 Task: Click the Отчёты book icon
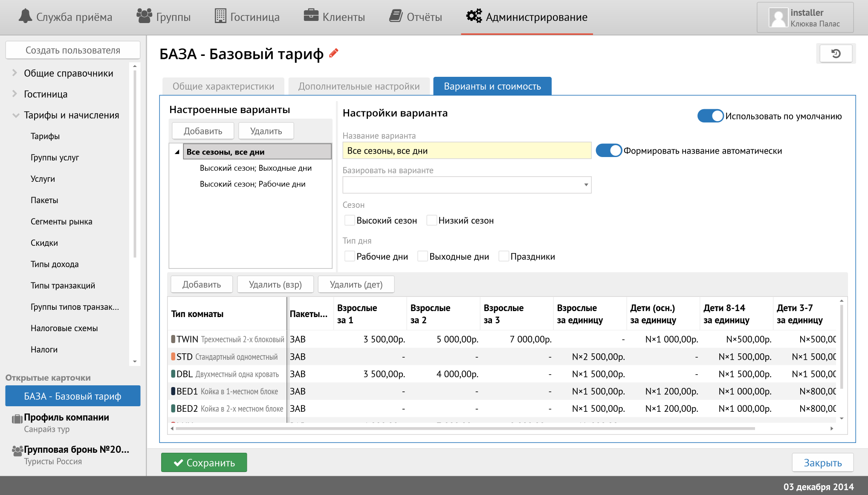396,16
